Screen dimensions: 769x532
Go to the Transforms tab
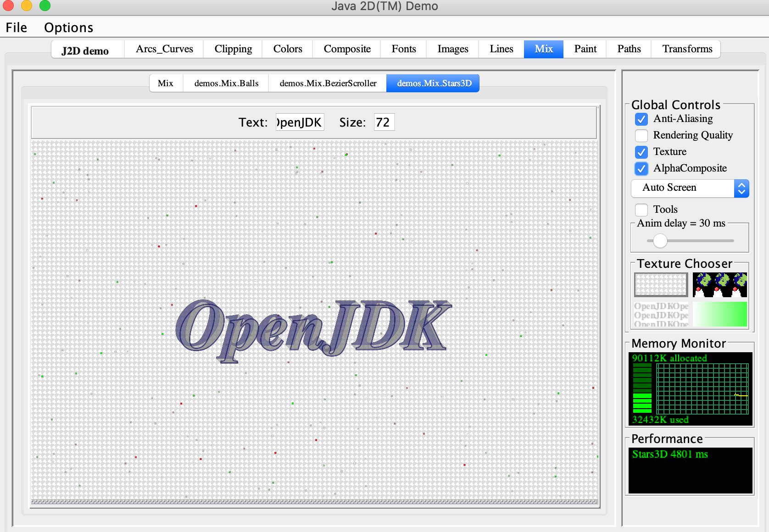pyautogui.click(x=687, y=49)
